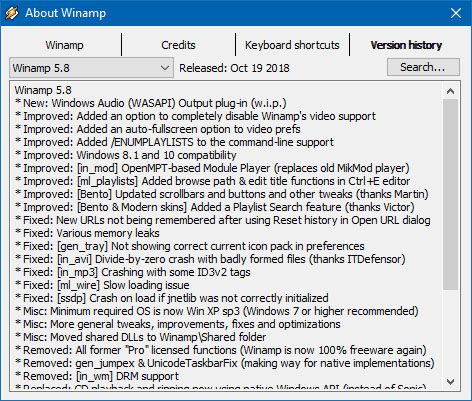Switch to the Winamp tab
Image resolution: width=472 pixels, height=401 pixels.
(x=64, y=45)
